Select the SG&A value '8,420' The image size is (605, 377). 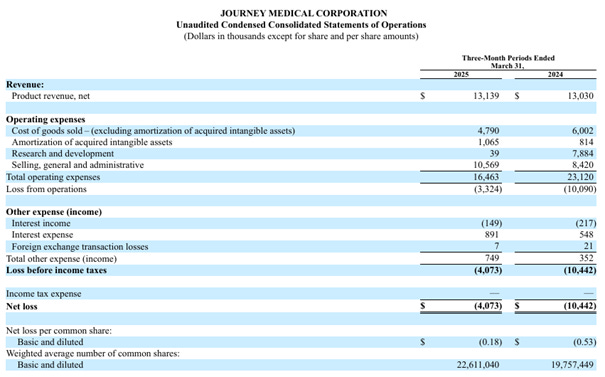pos(583,165)
